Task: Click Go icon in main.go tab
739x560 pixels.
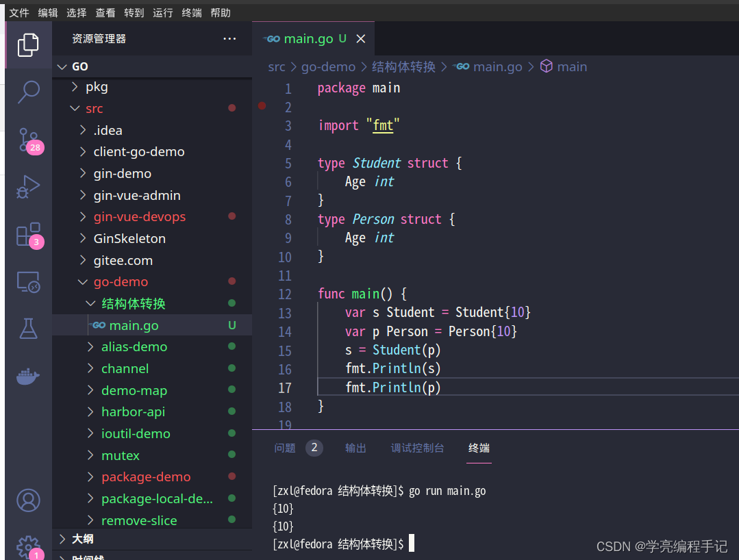Action: coord(271,38)
